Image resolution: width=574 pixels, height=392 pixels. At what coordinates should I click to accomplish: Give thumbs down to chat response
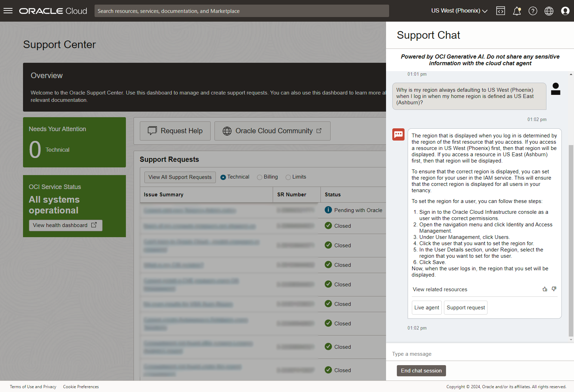554,289
